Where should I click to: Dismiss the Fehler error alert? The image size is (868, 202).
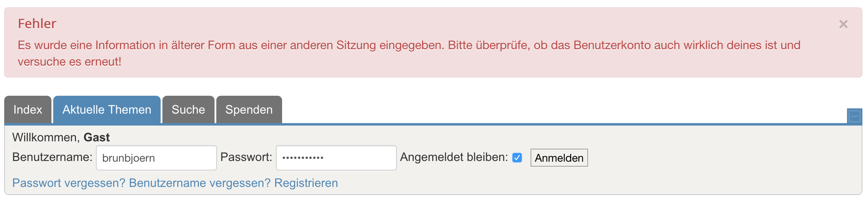843,24
